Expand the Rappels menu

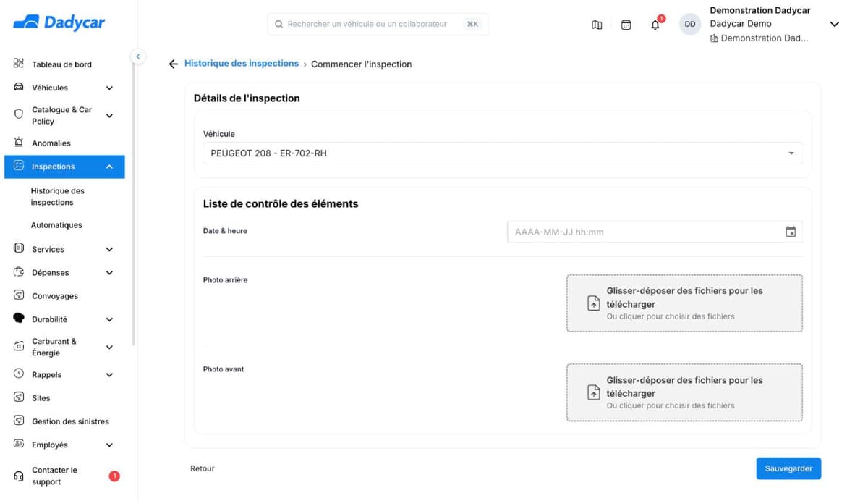pyautogui.click(x=109, y=375)
